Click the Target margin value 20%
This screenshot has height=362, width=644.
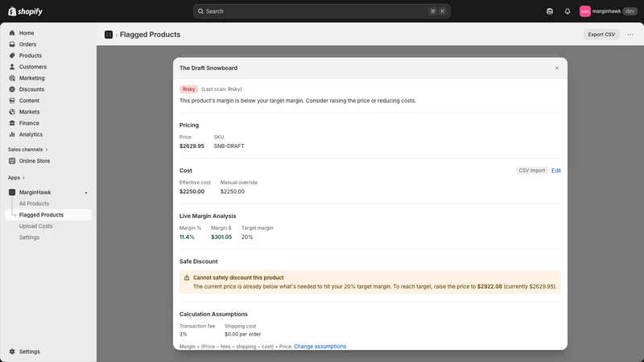[247, 237]
